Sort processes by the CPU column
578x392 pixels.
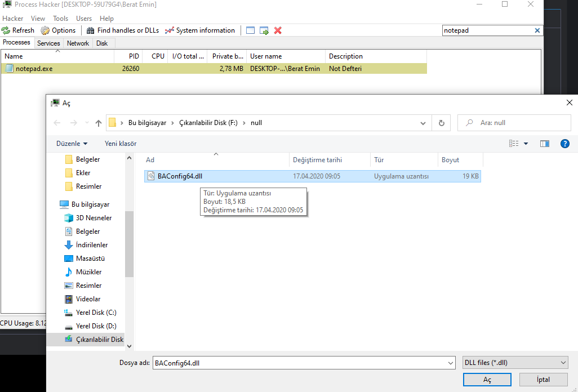tap(155, 56)
